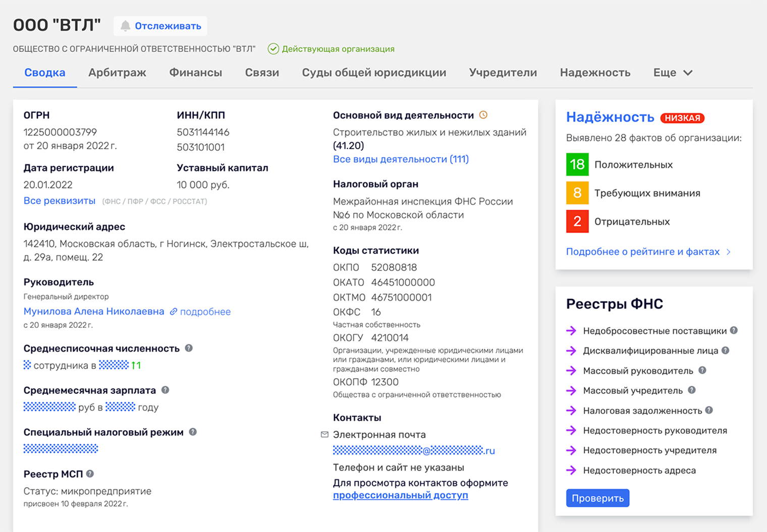Switch to the Финансы tab
This screenshot has height=532, width=767.
196,73
